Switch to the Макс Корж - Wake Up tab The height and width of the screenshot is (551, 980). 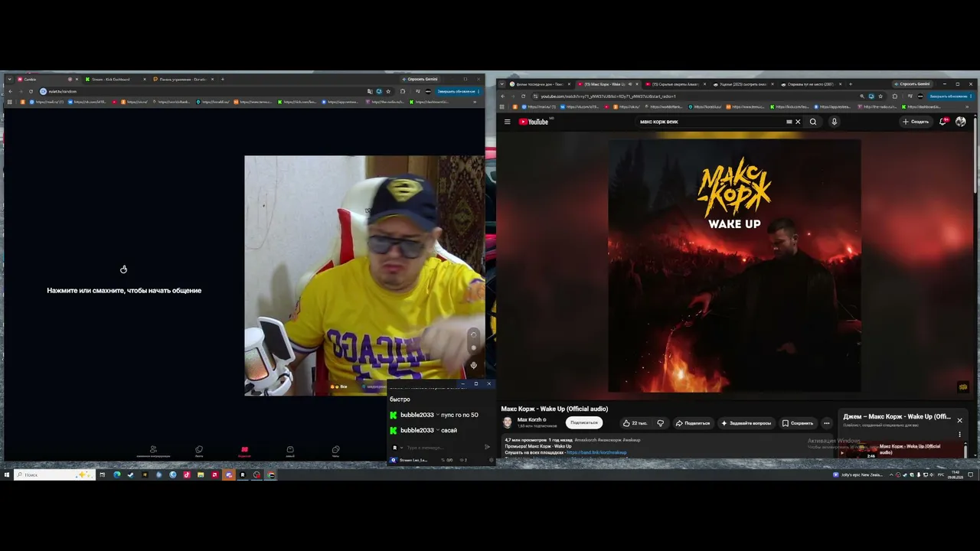(606, 84)
